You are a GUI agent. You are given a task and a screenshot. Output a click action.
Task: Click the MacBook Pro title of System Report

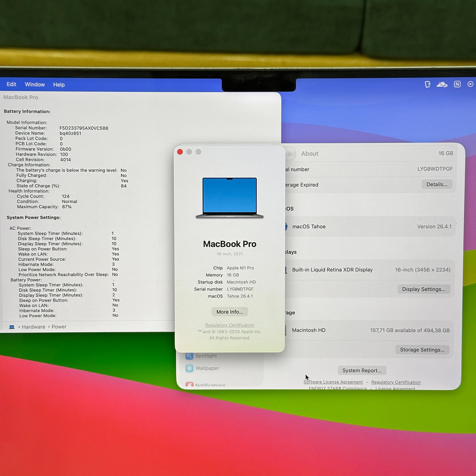[x=21, y=97]
